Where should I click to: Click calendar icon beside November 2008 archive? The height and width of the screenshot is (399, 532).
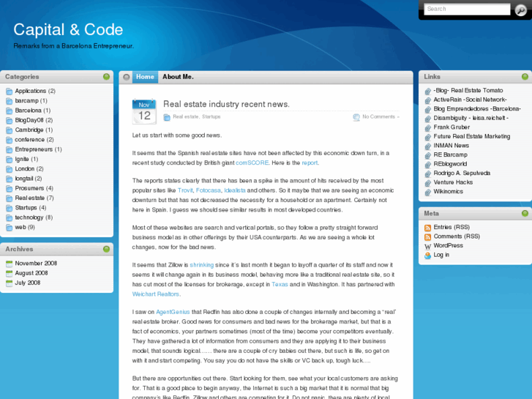[10, 264]
